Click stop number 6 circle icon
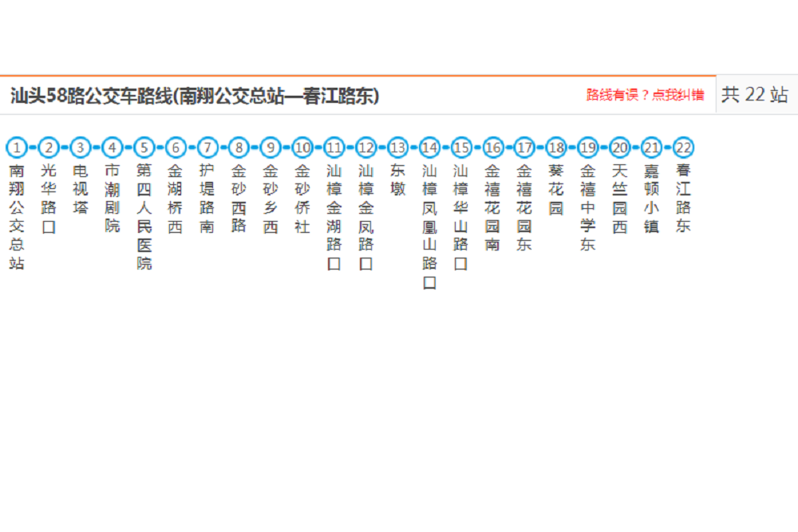This screenshot has height=532, width=798. coord(176,148)
